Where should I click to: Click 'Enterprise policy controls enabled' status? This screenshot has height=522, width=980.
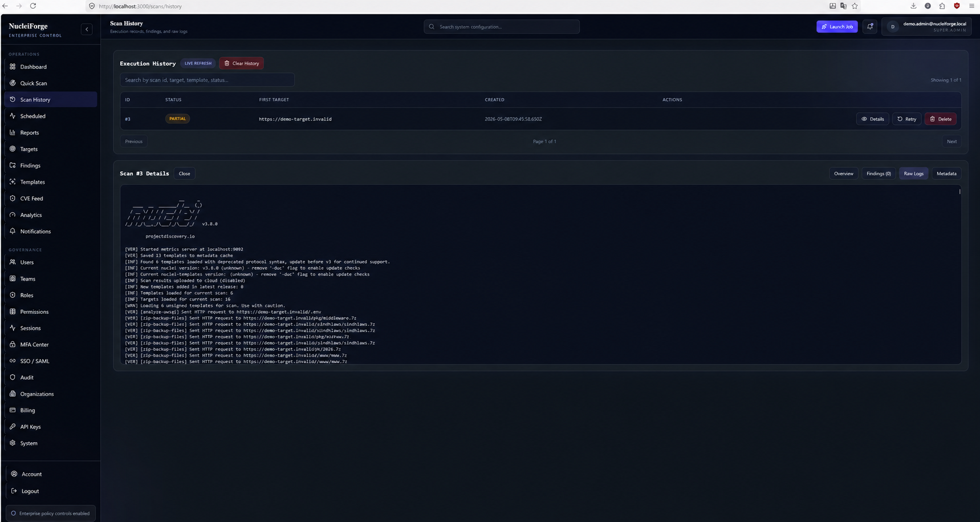[51, 513]
